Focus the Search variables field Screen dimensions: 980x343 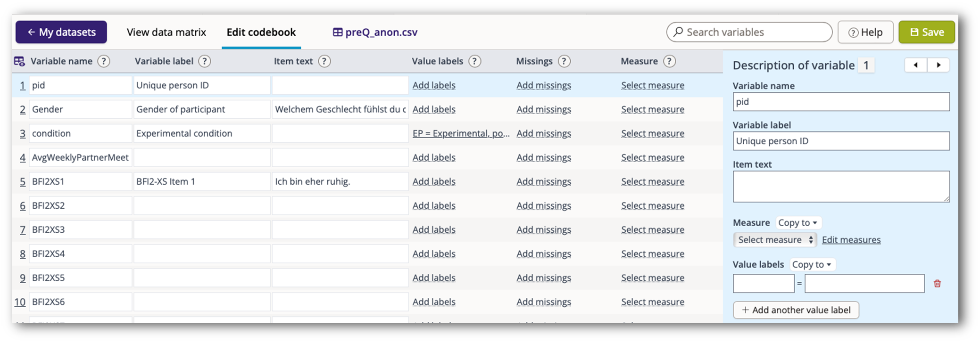click(x=749, y=32)
